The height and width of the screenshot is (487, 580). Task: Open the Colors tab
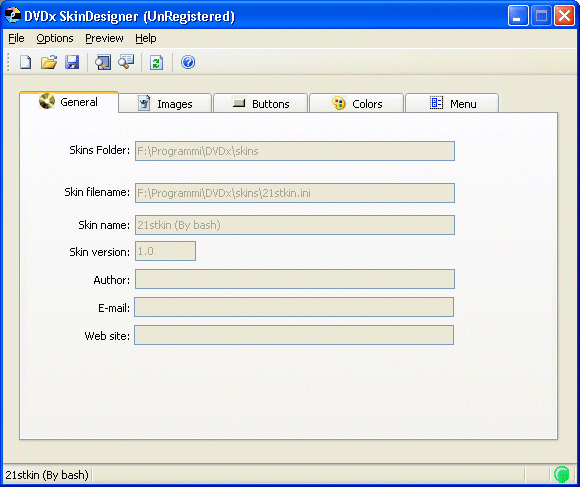point(356,103)
